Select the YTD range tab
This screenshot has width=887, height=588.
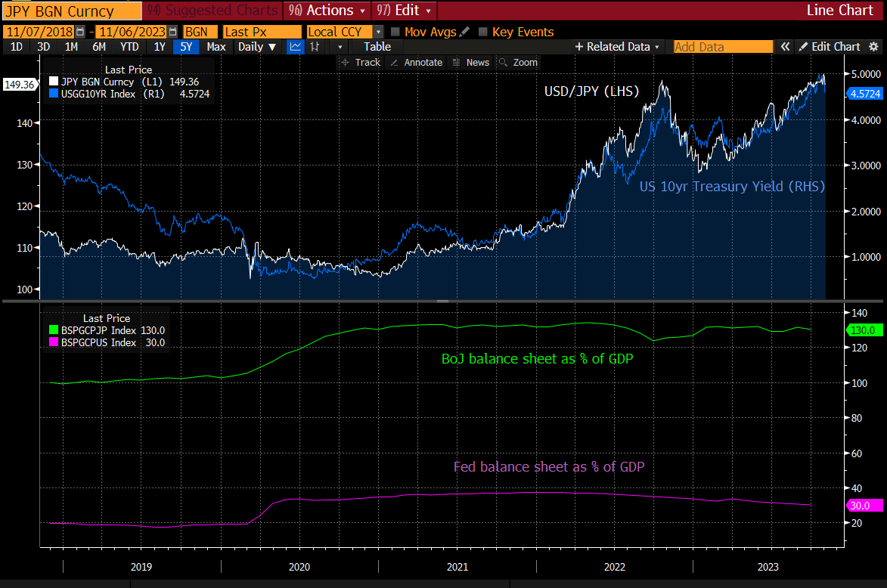tap(129, 47)
